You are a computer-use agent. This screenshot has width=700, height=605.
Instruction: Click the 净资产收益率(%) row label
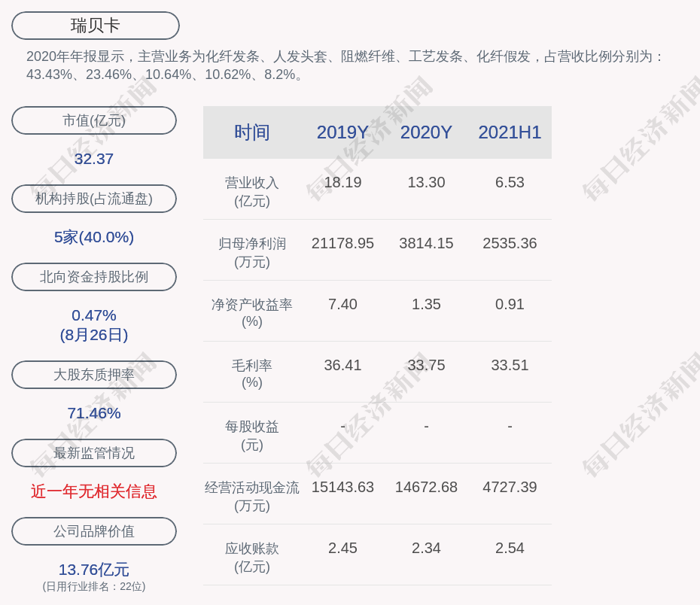[252, 313]
